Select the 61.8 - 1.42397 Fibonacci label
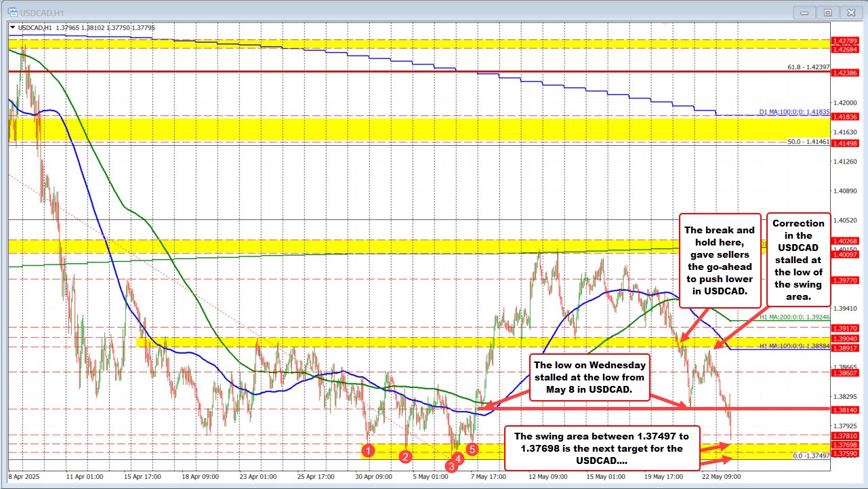 tap(809, 66)
